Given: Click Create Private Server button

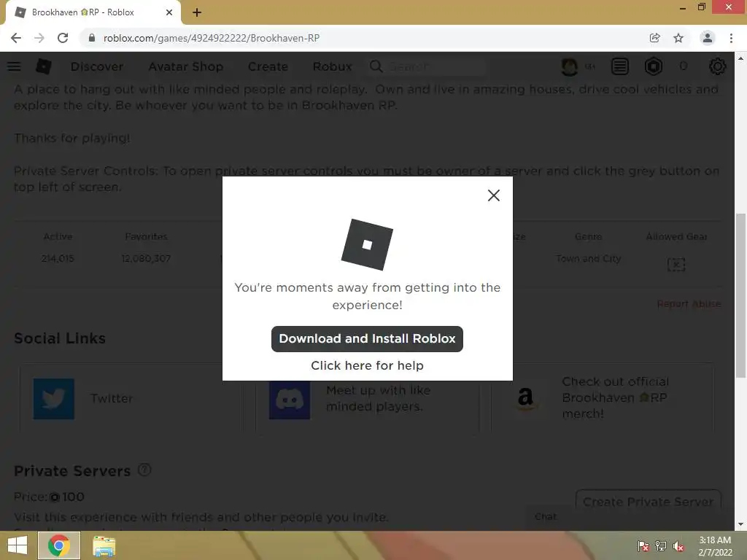Looking at the screenshot, I should click(x=648, y=502).
